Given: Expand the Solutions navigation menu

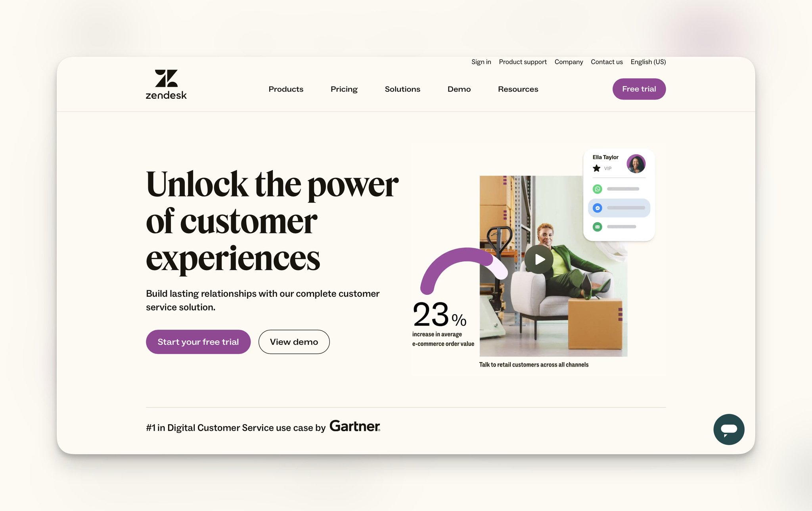Looking at the screenshot, I should tap(402, 89).
